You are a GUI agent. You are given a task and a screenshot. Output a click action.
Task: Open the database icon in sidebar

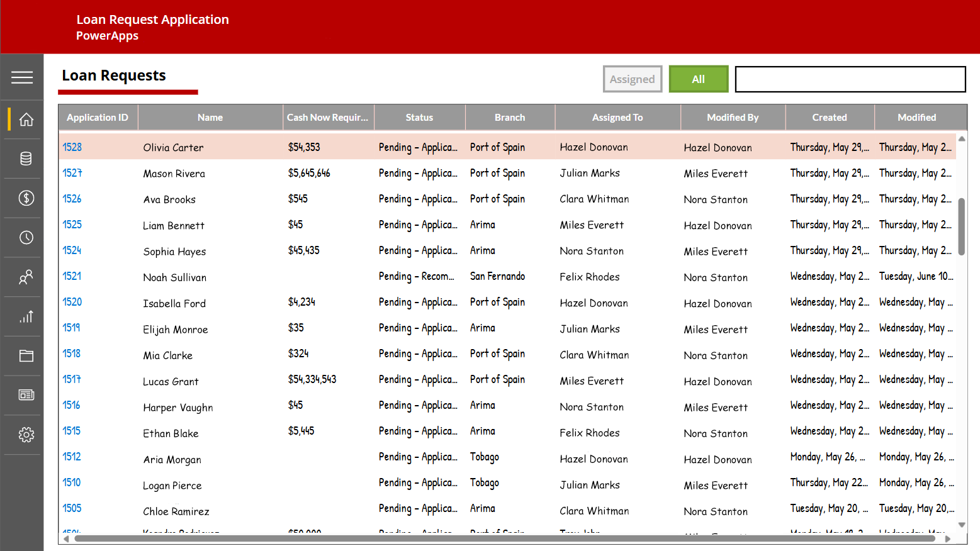point(26,159)
